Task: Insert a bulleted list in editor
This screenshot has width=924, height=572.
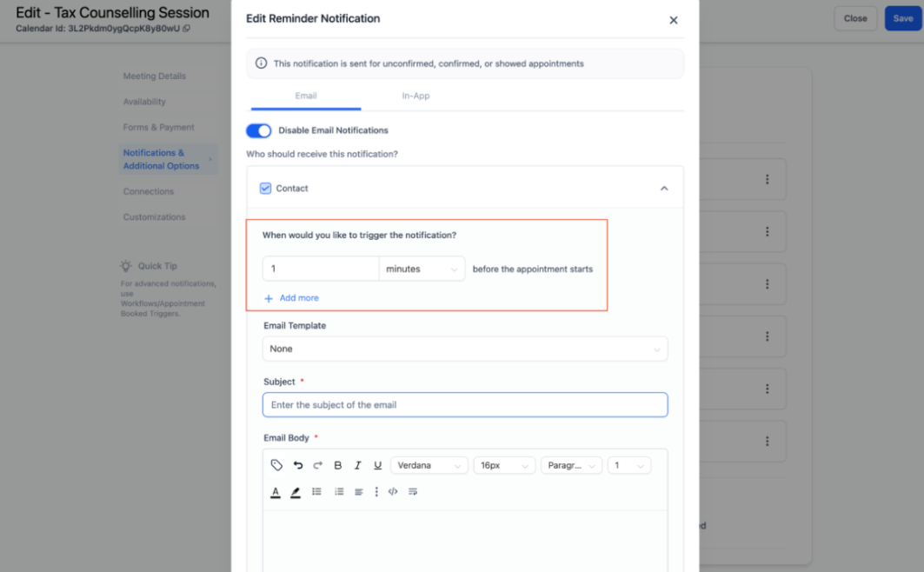Action: (x=317, y=491)
